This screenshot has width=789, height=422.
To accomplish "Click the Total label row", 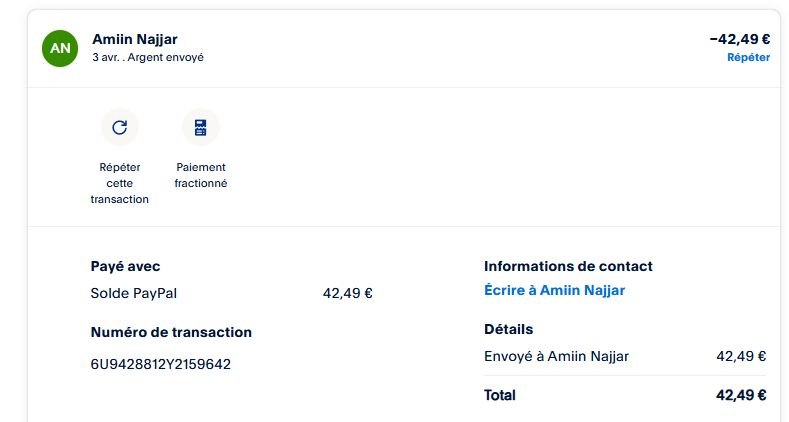I will (x=500, y=395).
